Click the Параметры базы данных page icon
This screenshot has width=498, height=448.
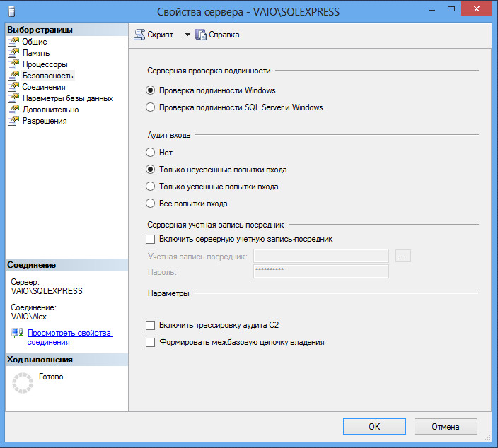(13, 98)
